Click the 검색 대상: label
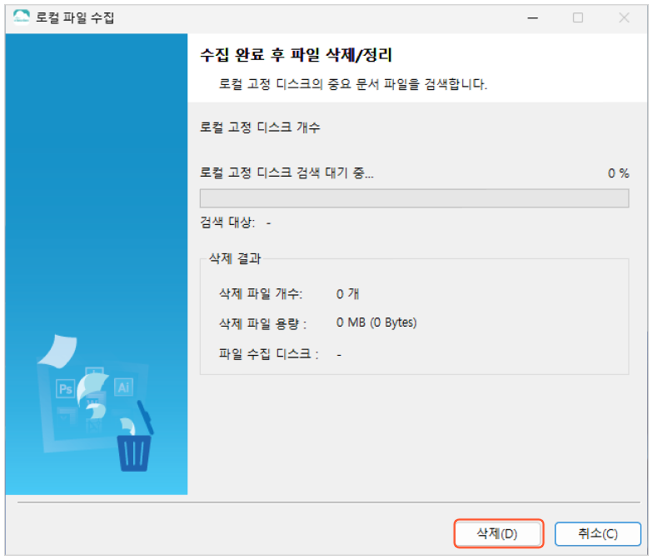The height and width of the screenshot is (560, 651). coord(228,223)
